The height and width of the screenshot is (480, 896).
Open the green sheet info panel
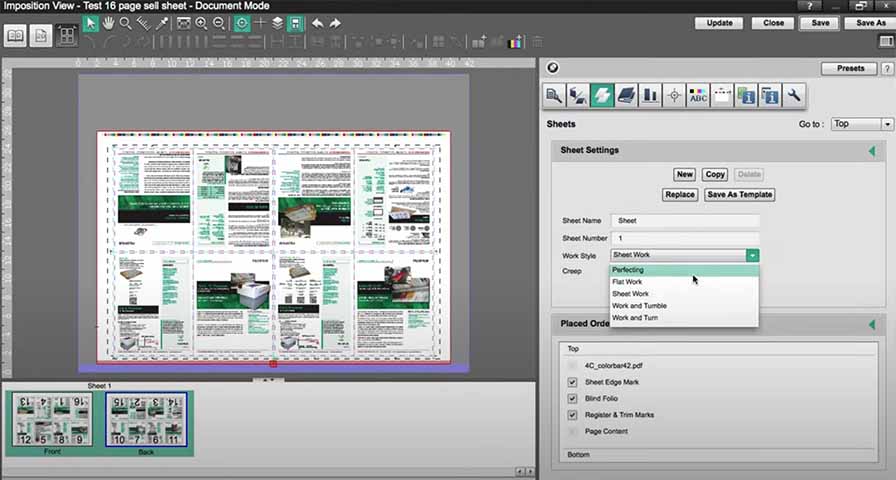coord(746,95)
